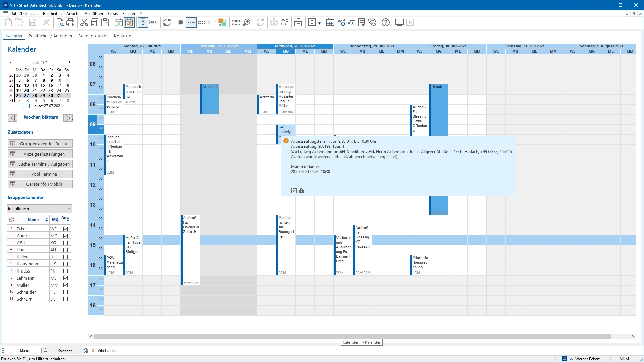Click the phone call icon

click(x=372, y=23)
